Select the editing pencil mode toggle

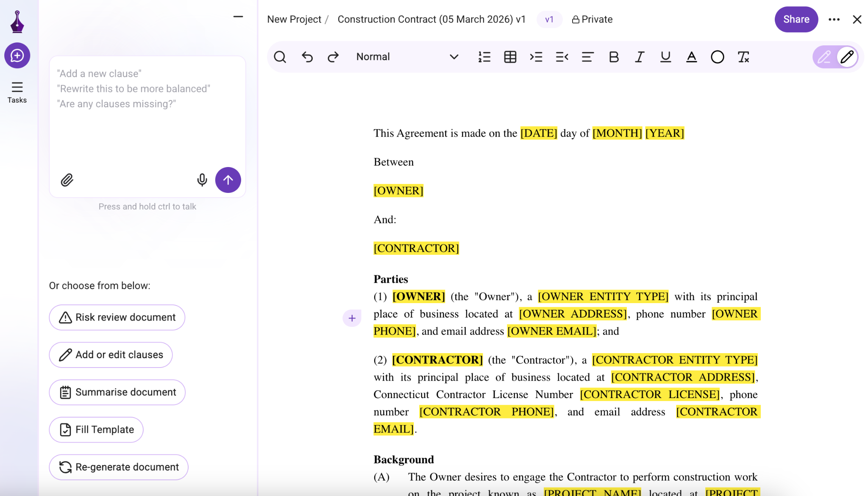point(848,57)
